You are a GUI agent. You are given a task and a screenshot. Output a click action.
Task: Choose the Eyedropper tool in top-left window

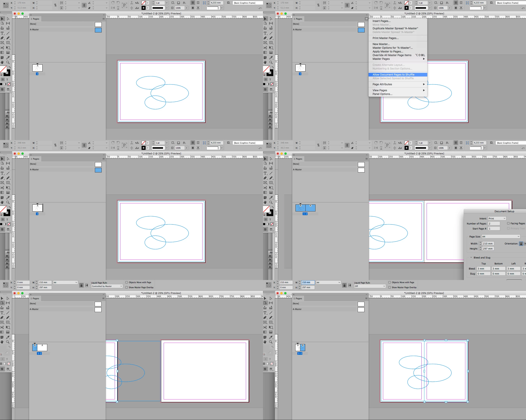coord(8,58)
